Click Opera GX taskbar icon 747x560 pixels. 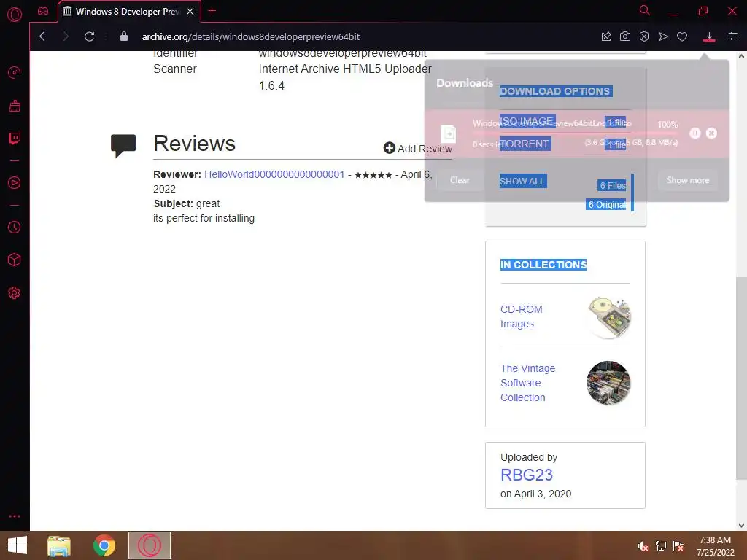(x=150, y=545)
